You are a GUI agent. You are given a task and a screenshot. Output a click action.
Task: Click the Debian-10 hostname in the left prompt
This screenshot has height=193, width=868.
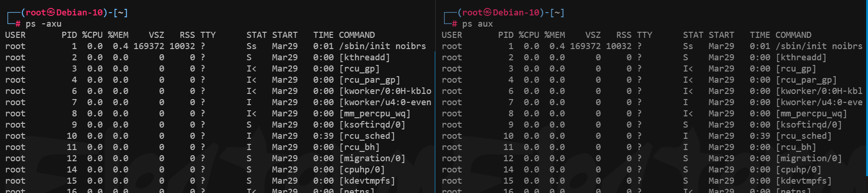point(79,13)
